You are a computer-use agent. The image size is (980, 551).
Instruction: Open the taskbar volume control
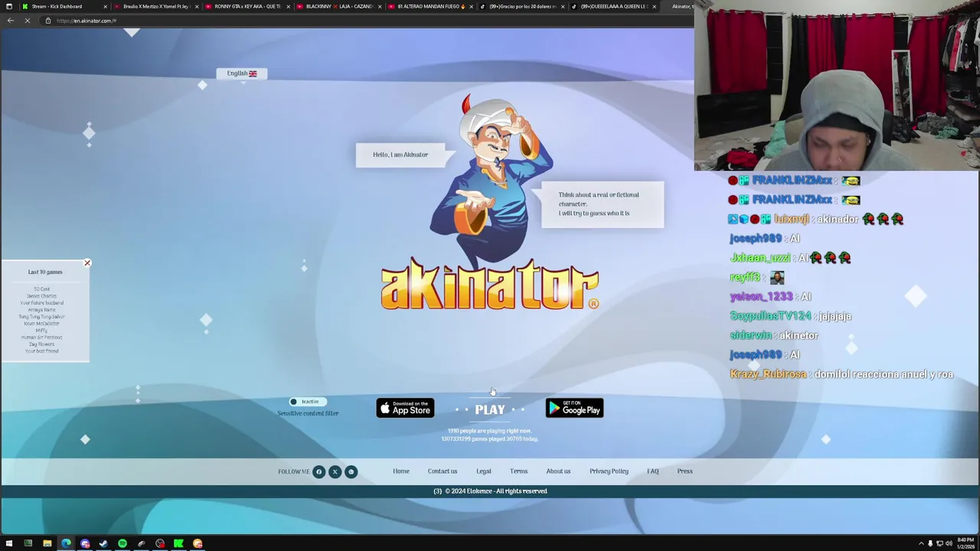pos(949,543)
